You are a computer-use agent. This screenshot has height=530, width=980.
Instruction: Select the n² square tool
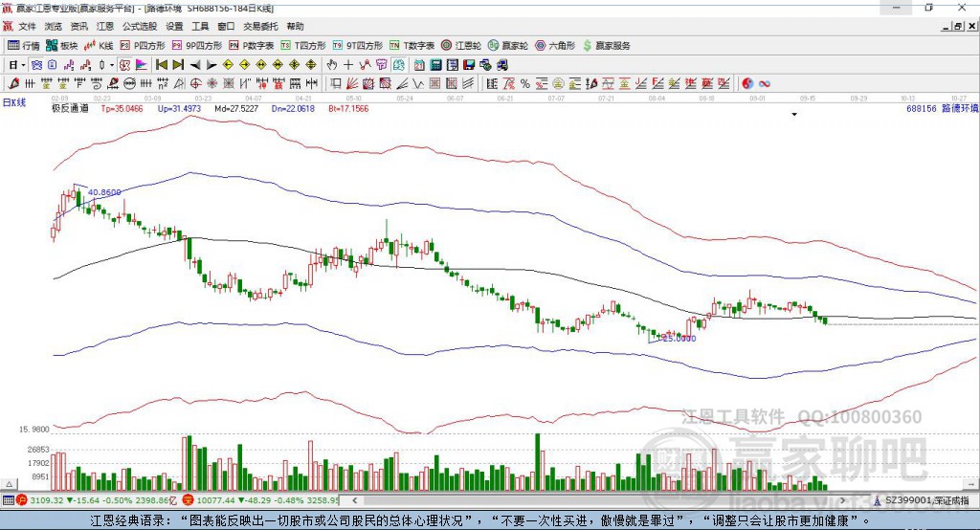pyautogui.click(x=163, y=84)
